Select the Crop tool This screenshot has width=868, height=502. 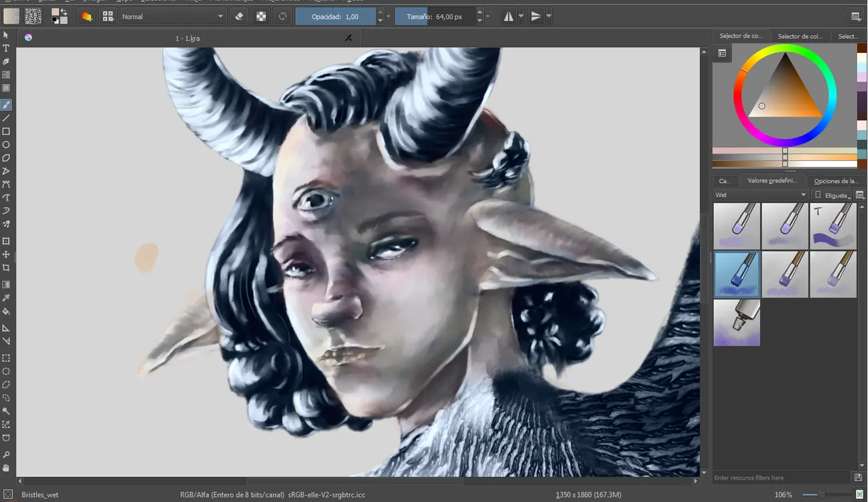click(x=6, y=267)
